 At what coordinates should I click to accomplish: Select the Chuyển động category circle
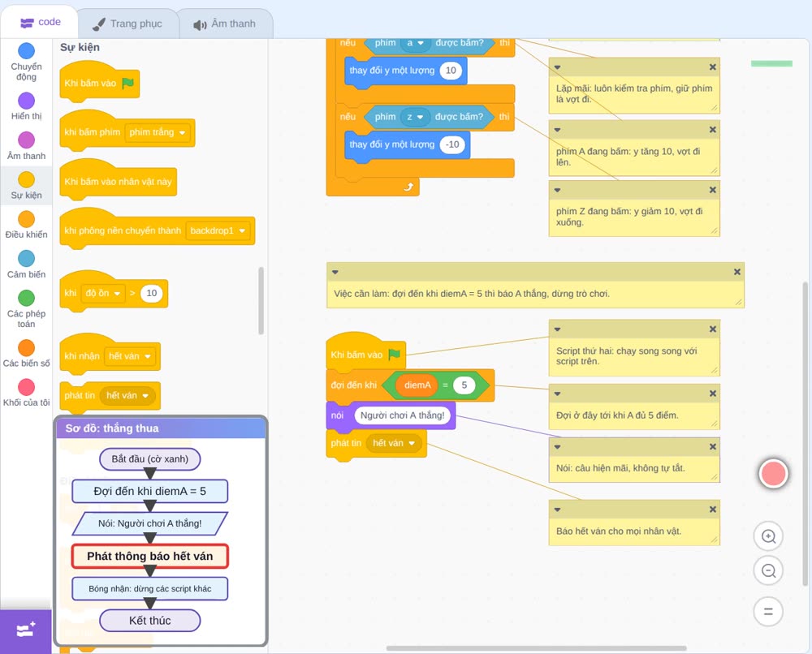27,50
